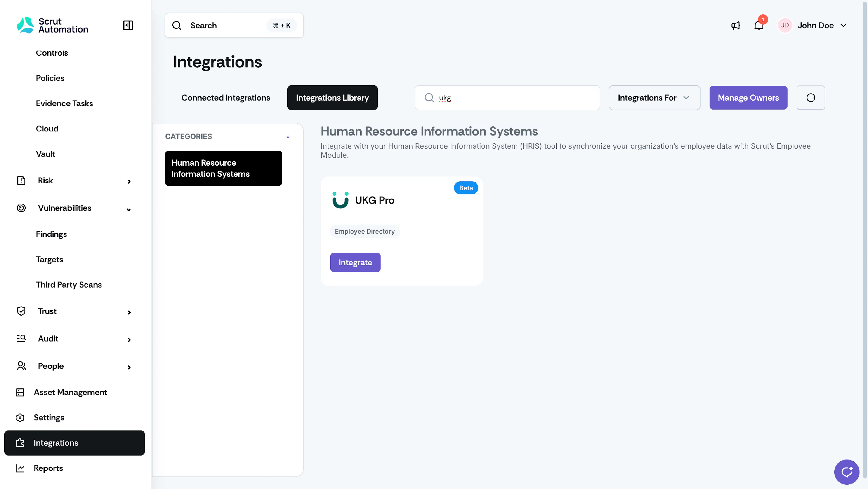868x489 pixels.
Task: Open the Integrations For dropdown
Action: click(x=654, y=98)
